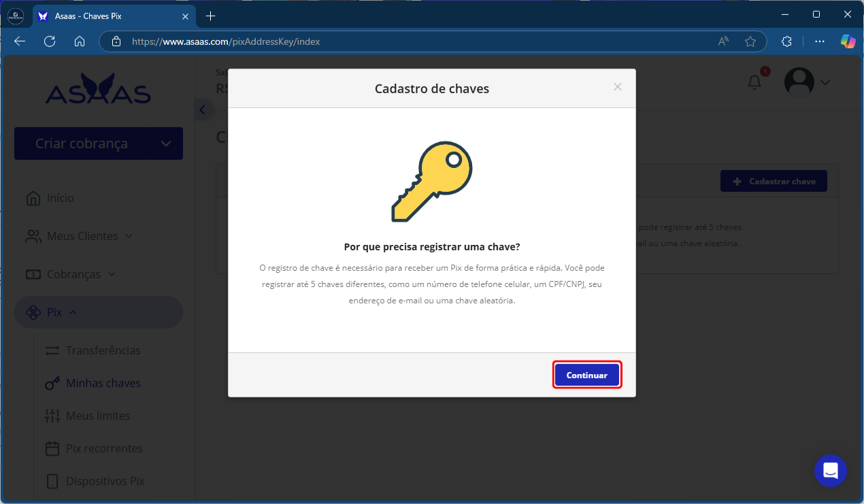864x504 pixels.
Task: Select the Pix section icon
Action: 32,312
